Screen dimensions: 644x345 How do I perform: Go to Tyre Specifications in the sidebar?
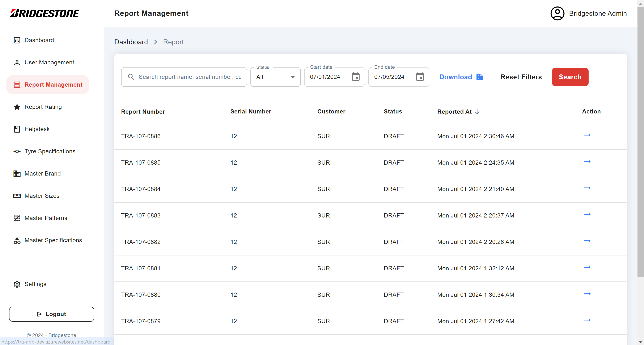(x=50, y=151)
